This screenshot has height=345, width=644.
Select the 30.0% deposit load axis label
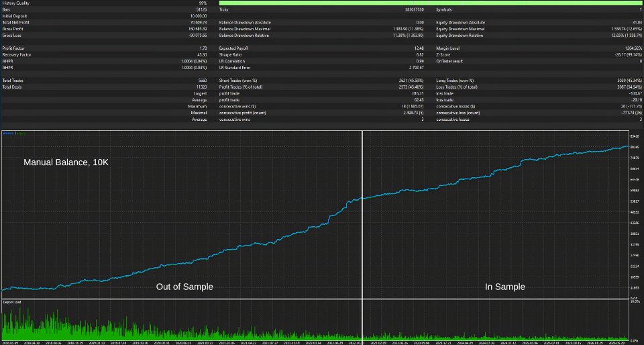click(x=635, y=301)
